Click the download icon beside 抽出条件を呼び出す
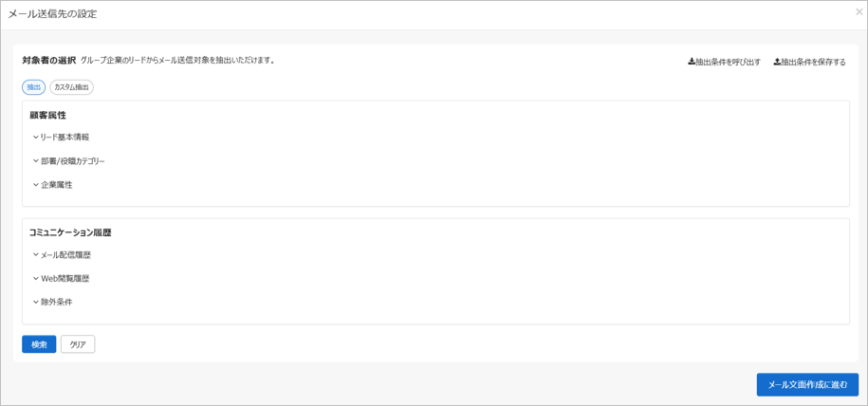868x406 pixels. 692,63
